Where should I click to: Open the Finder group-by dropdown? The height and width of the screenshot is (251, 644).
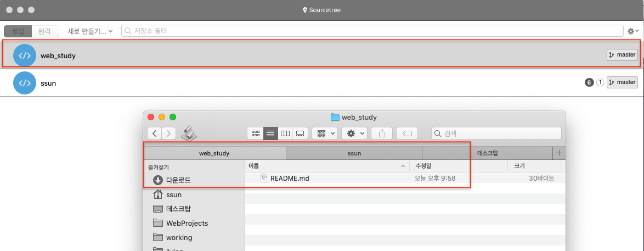coord(324,133)
